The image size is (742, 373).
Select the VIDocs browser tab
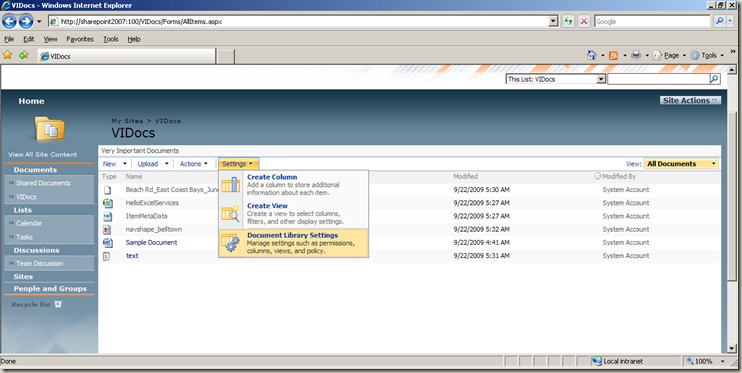[127, 56]
